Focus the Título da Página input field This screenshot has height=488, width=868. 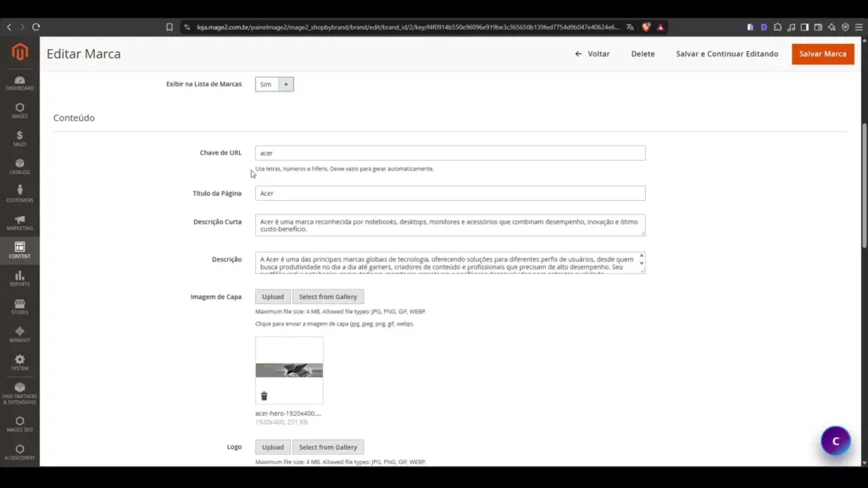point(450,193)
